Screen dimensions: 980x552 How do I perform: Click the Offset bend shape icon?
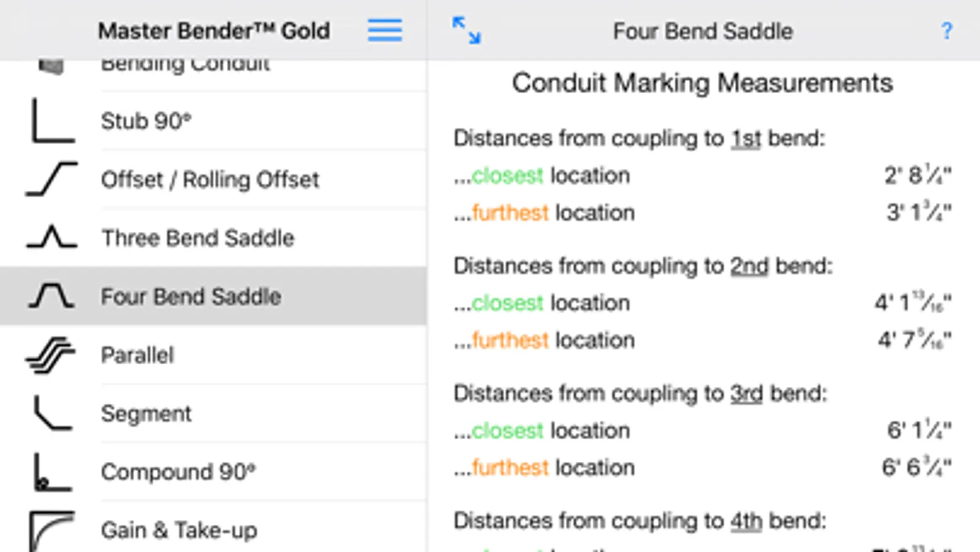point(52,179)
